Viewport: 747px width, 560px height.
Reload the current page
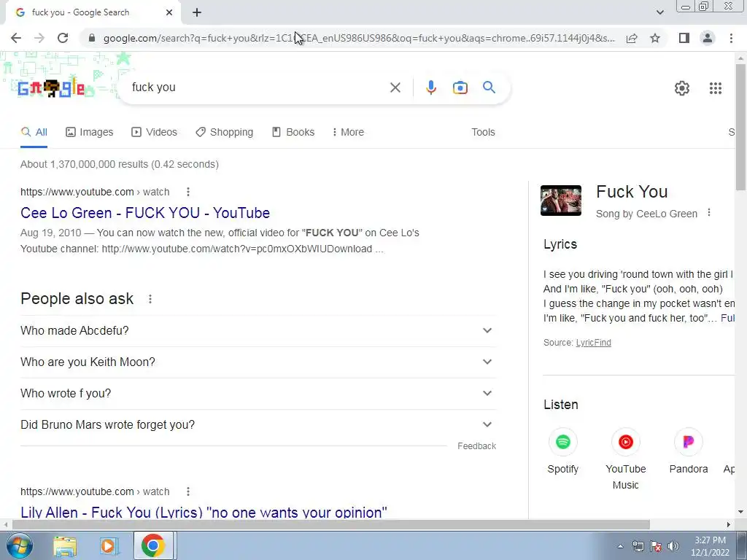[63, 38]
